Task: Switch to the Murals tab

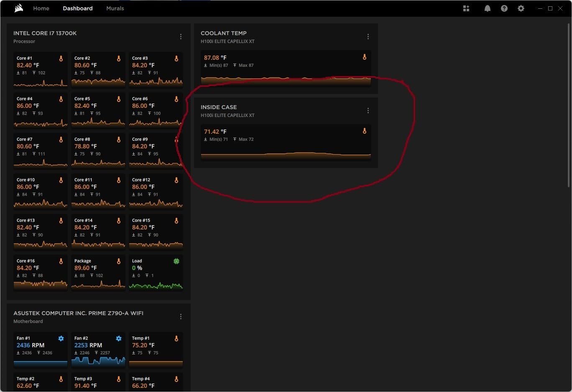Action: point(115,8)
